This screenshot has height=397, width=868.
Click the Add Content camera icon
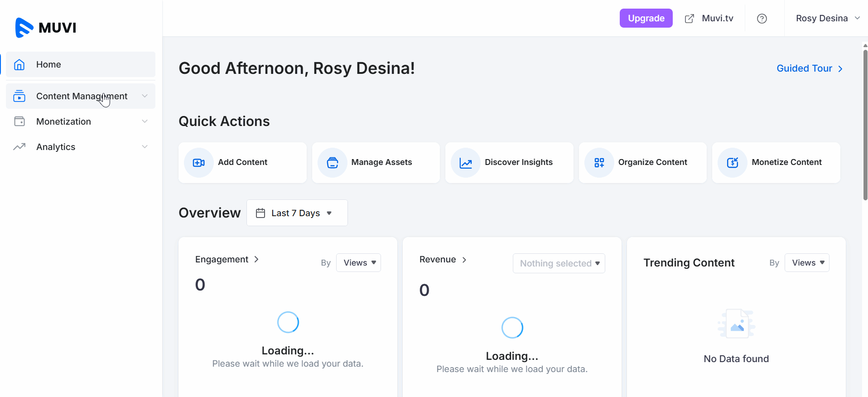coord(199,163)
